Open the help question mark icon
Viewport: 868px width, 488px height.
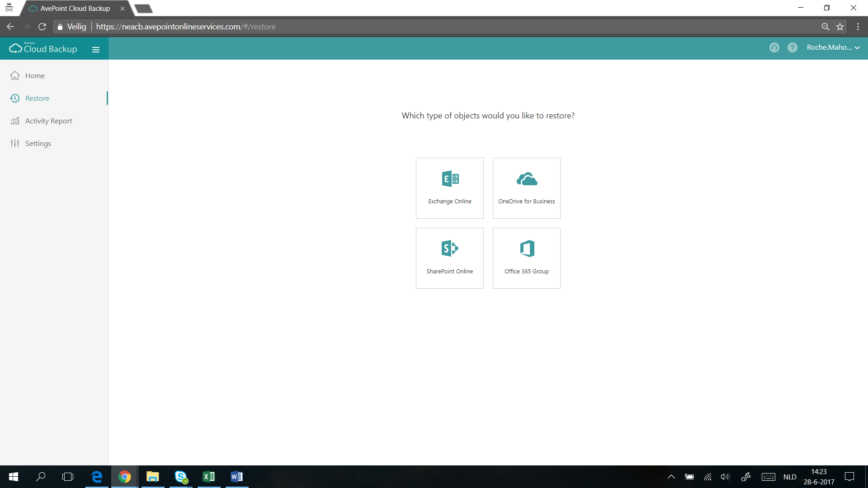tap(792, 47)
